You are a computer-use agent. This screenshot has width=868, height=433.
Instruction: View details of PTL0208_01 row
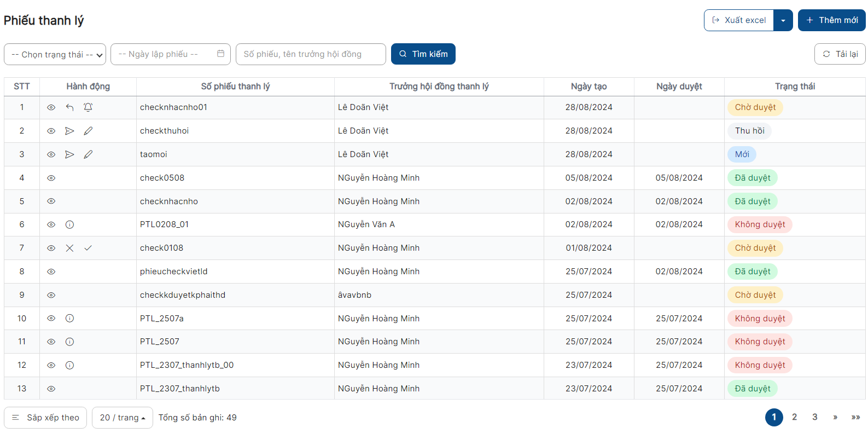pos(51,224)
